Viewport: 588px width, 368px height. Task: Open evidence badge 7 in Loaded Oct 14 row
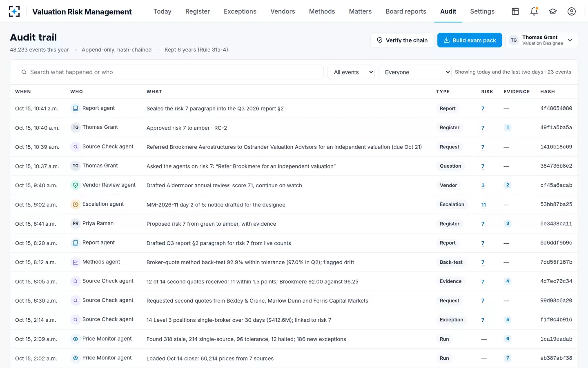[x=508, y=358]
